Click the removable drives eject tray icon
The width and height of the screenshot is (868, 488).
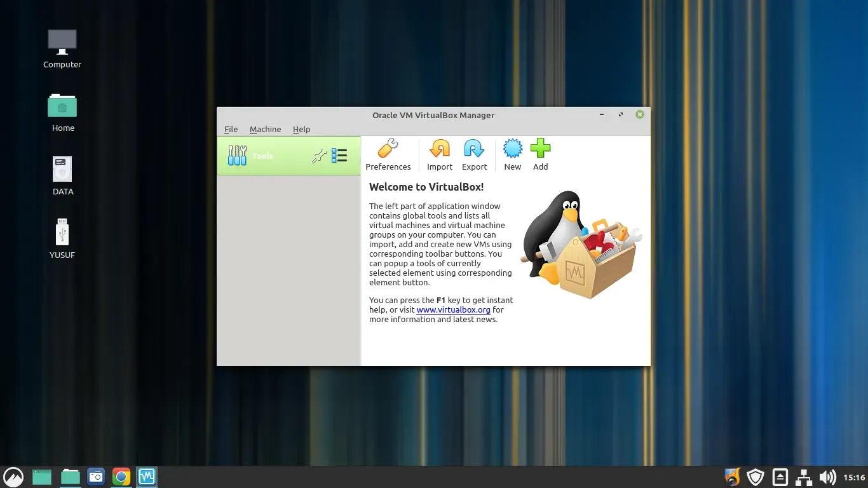(x=780, y=477)
